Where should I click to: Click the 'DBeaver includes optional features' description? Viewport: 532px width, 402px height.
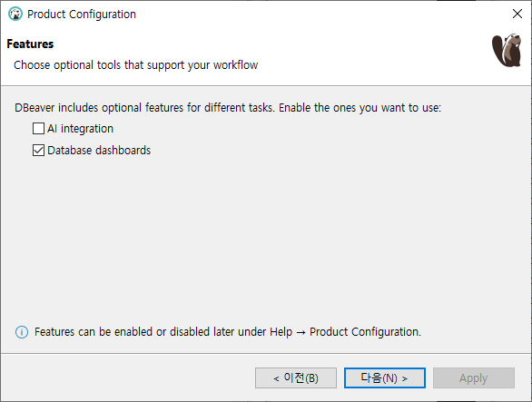coord(228,108)
